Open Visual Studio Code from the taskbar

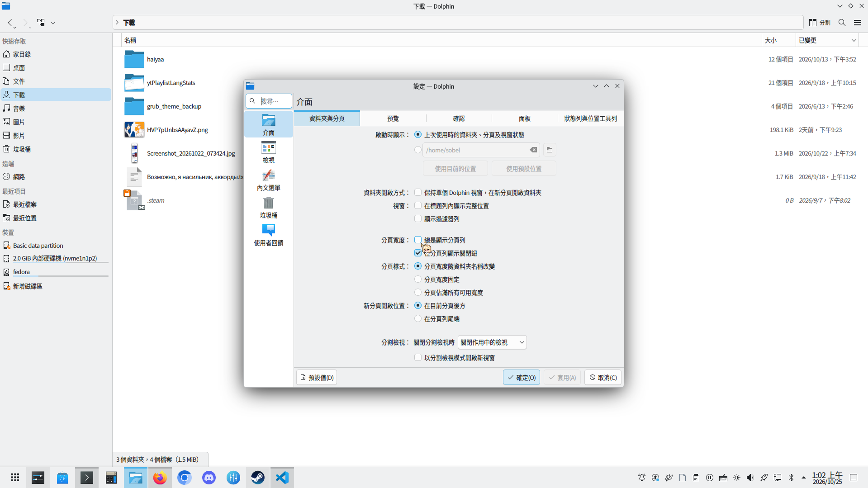coord(282,478)
